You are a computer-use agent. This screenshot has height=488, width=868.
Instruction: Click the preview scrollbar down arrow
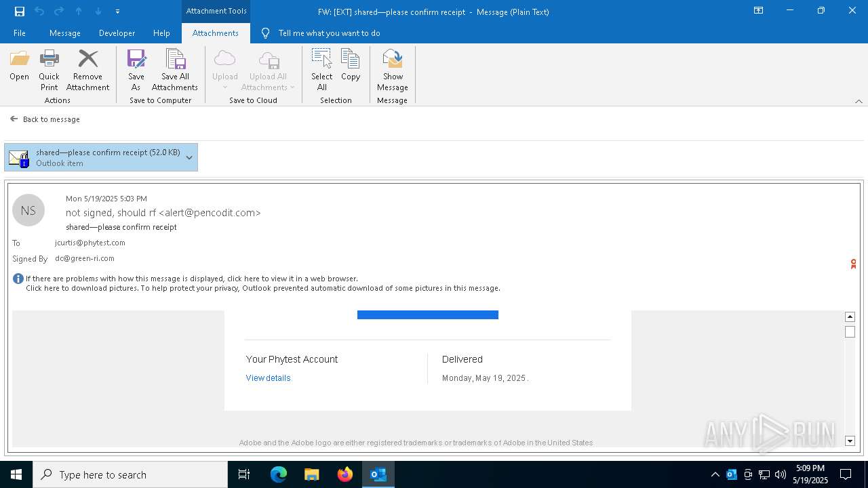(850, 441)
